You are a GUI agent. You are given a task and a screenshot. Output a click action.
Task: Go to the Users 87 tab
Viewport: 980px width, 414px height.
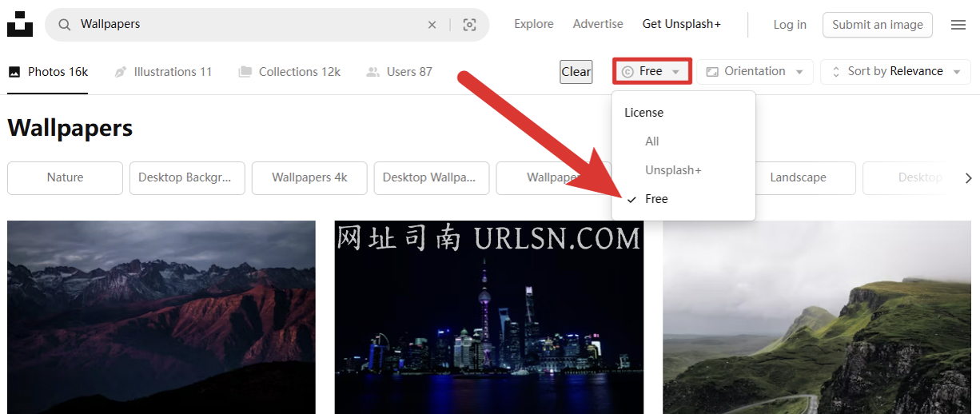pyautogui.click(x=399, y=72)
